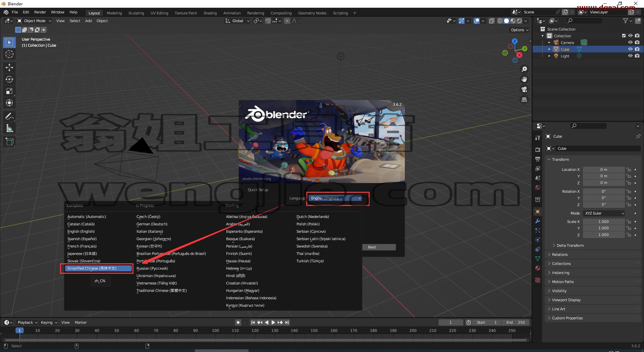
Task: Select the Transform tool
Action: (x=9, y=103)
